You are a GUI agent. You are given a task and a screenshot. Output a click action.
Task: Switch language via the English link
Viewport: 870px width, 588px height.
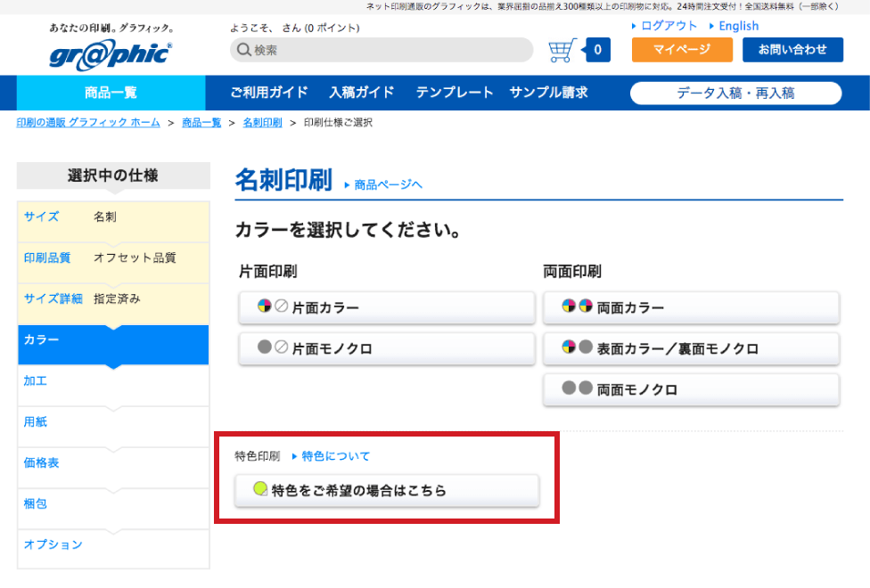tap(738, 26)
